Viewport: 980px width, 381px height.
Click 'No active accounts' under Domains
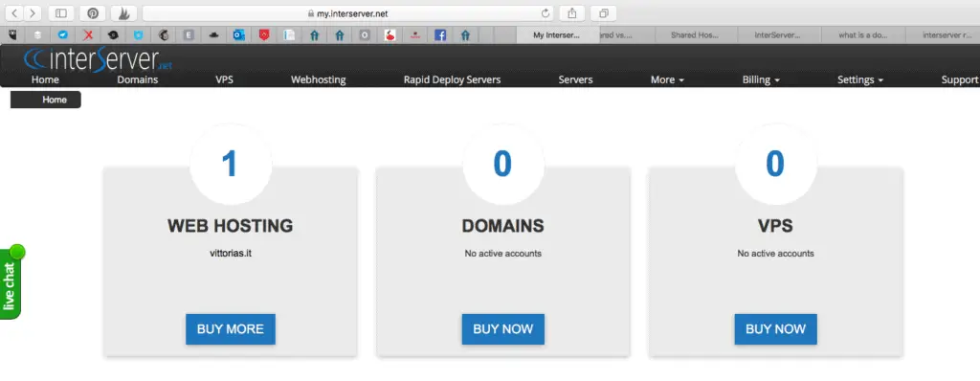pos(503,254)
